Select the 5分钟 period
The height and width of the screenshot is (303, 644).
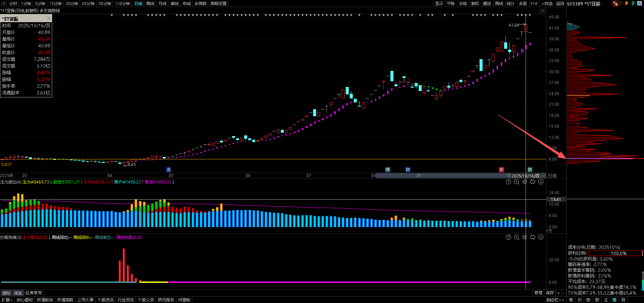(40, 3)
